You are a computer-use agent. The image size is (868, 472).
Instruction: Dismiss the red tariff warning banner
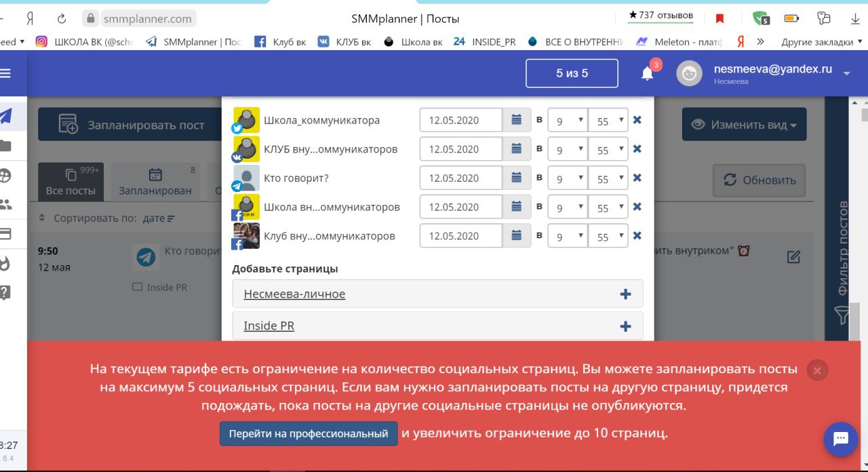point(817,370)
